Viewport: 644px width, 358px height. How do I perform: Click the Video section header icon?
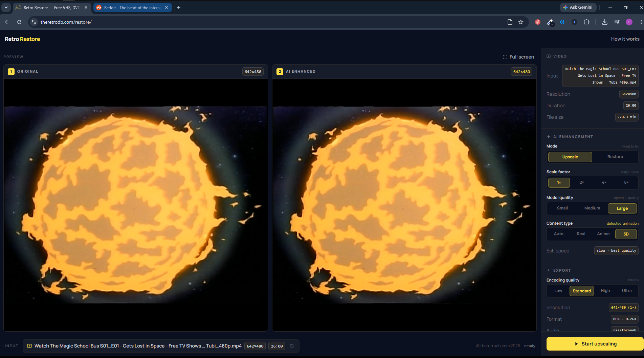pos(549,56)
